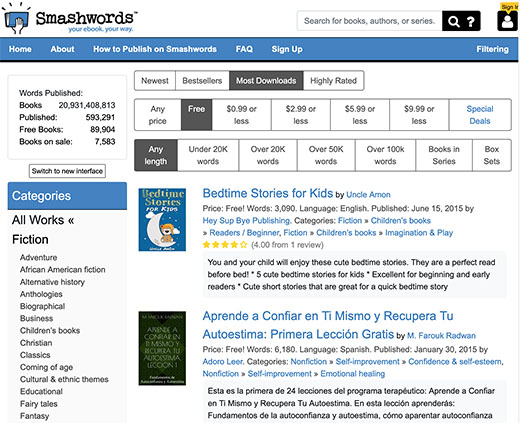Select the Most Downloads sort tab
The width and height of the screenshot is (520, 423).
(266, 81)
